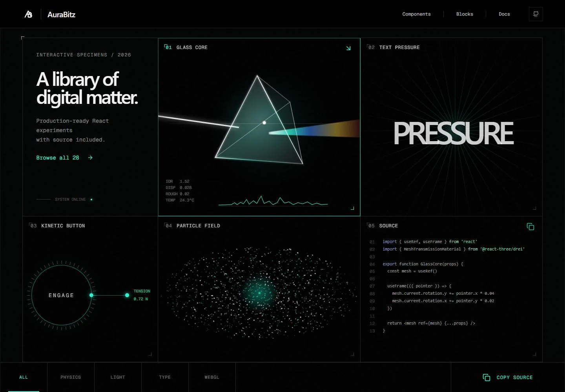565x392 pixels.
Task: Switch to the TYPE filter tab
Action: click(x=165, y=377)
